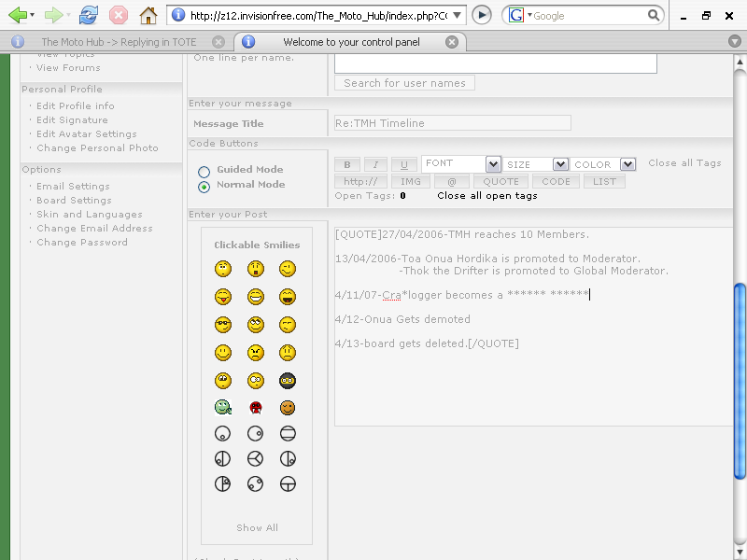
Task: Open Edit Signature
Action: tap(72, 120)
